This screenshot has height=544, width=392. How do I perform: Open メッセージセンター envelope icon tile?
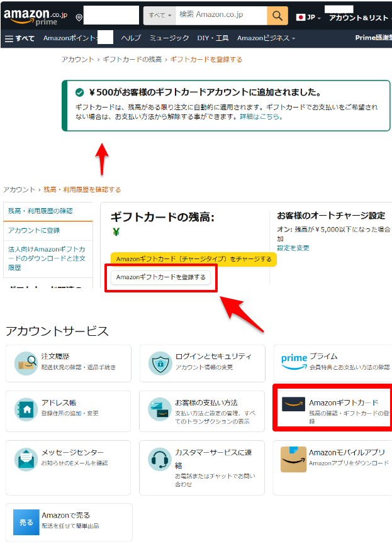[68, 459]
